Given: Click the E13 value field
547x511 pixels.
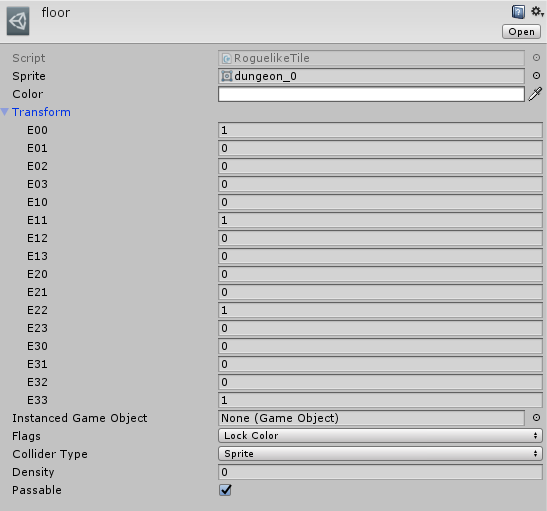Looking at the screenshot, I should tap(380, 256).
